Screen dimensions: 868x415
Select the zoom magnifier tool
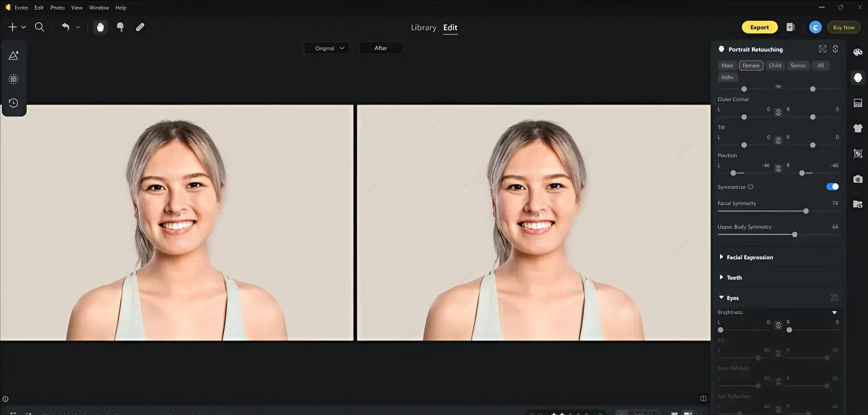coord(40,27)
